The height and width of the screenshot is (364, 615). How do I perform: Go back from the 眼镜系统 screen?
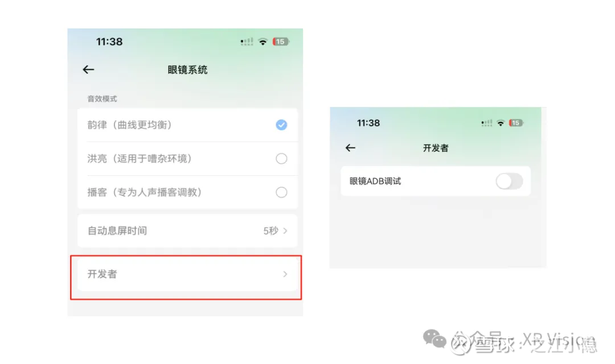(x=88, y=70)
